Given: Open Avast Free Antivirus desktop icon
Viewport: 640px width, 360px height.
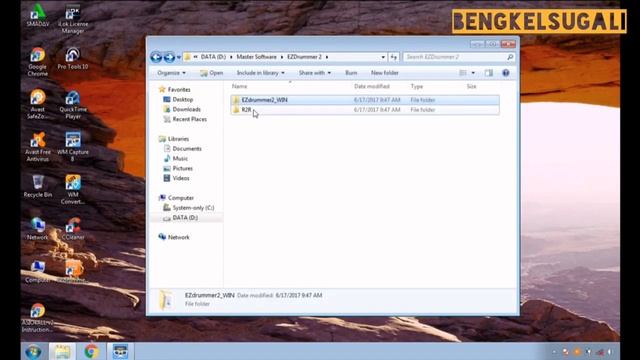Looking at the screenshot, I should (38, 147).
